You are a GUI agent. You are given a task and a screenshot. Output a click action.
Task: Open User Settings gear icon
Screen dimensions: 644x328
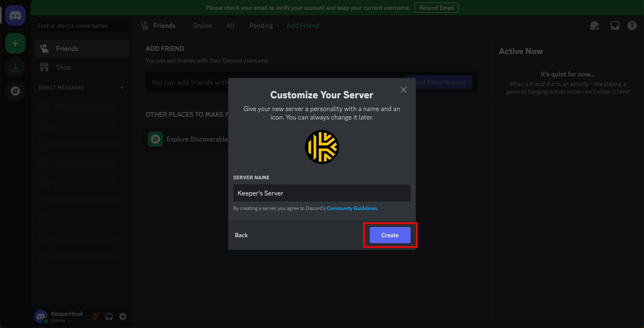coord(122,317)
